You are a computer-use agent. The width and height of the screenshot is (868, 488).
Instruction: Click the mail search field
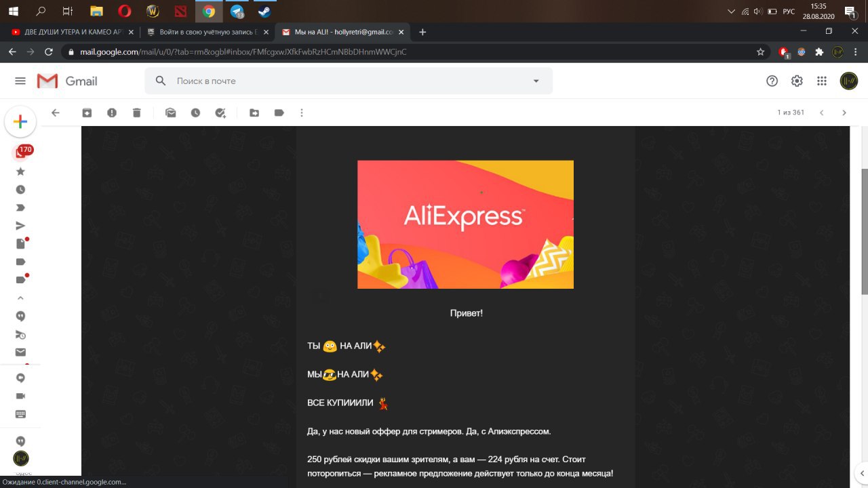(349, 81)
